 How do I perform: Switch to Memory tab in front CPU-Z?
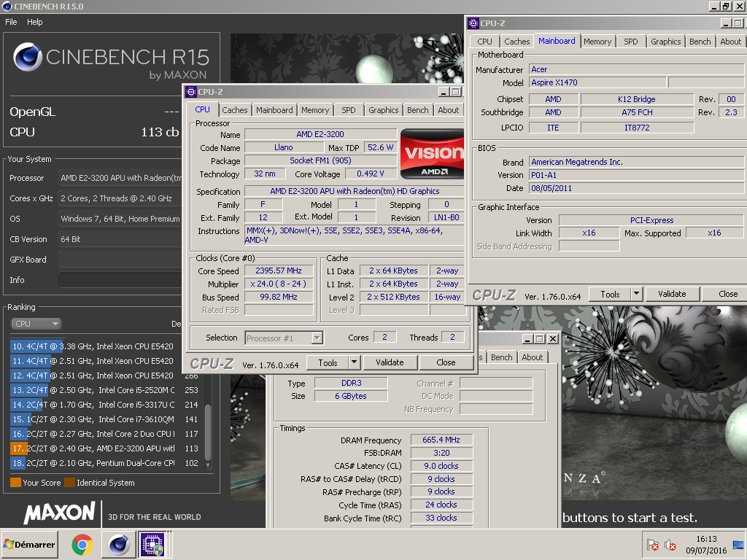coord(315,110)
